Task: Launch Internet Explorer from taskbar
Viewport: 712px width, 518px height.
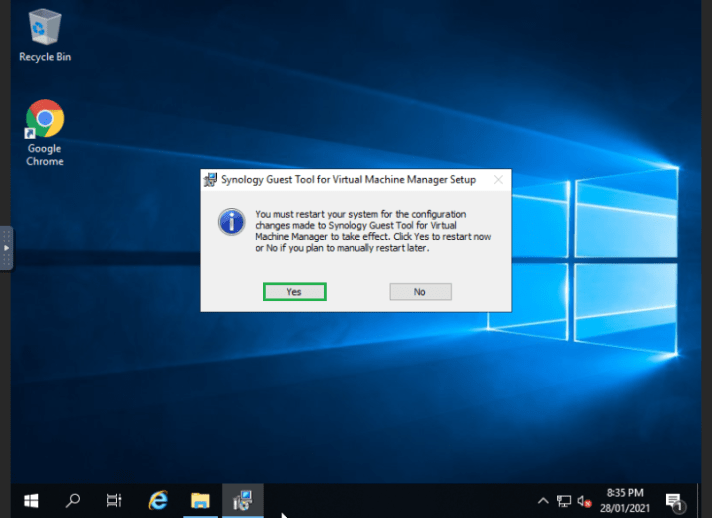Action: (x=157, y=500)
